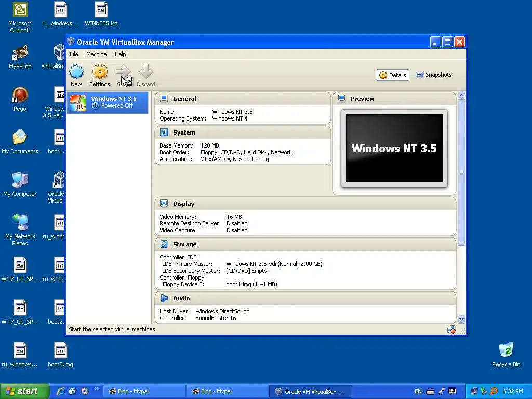Click the details pane scrollbar up arrow
The width and height of the screenshot is (532, 399).
coord(461,96)
